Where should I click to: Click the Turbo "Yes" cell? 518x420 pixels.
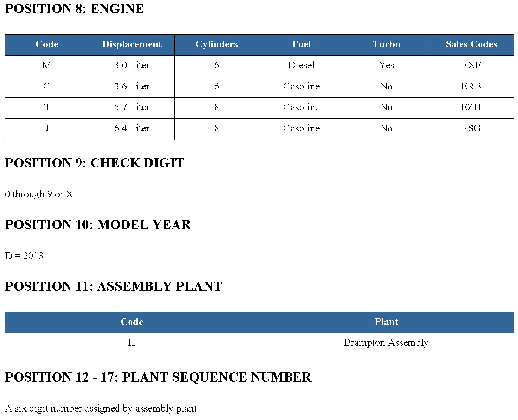(386, 66)
